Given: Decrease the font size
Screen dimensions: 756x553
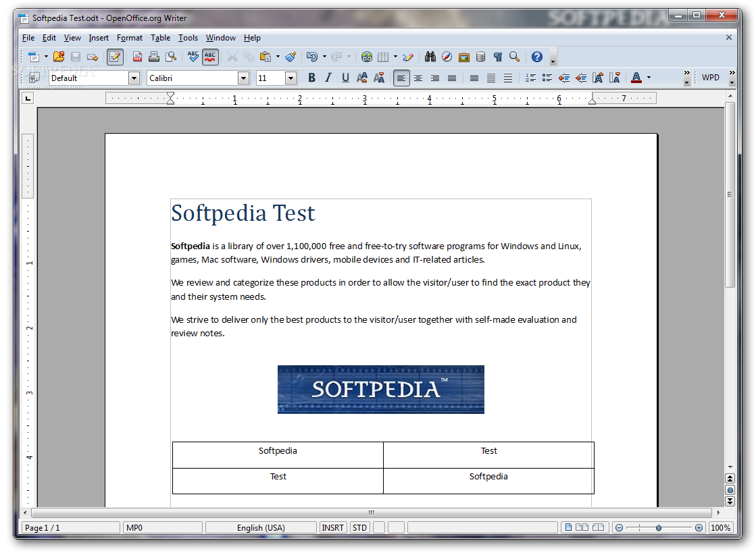Looking at the screenshot, I should (x=615, y=78).
